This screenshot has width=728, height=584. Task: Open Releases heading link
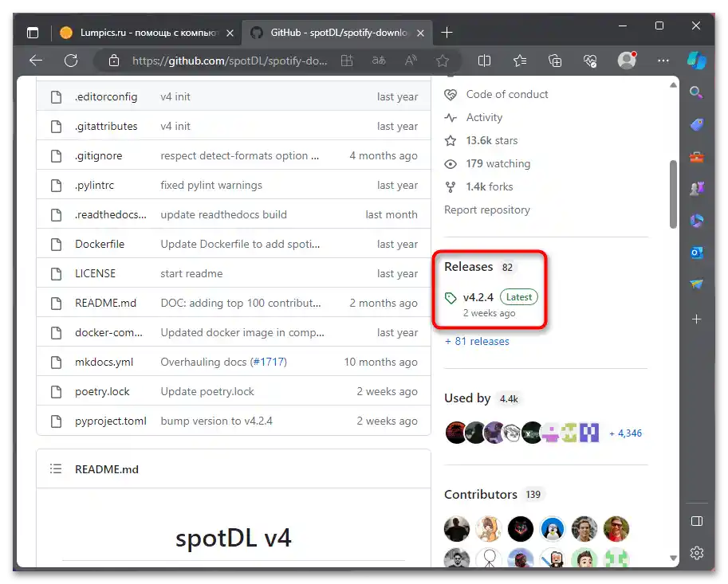(x=469, y=267)
